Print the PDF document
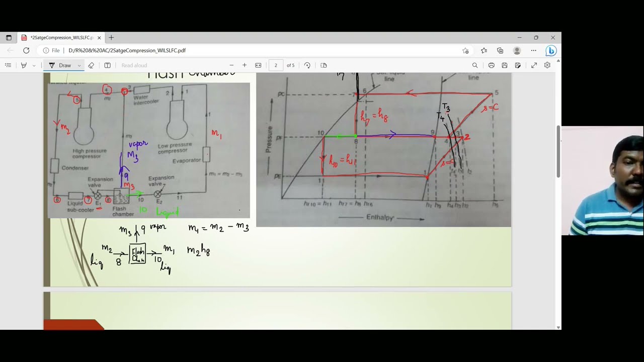 pyautogui.click(x=491, y=65)
